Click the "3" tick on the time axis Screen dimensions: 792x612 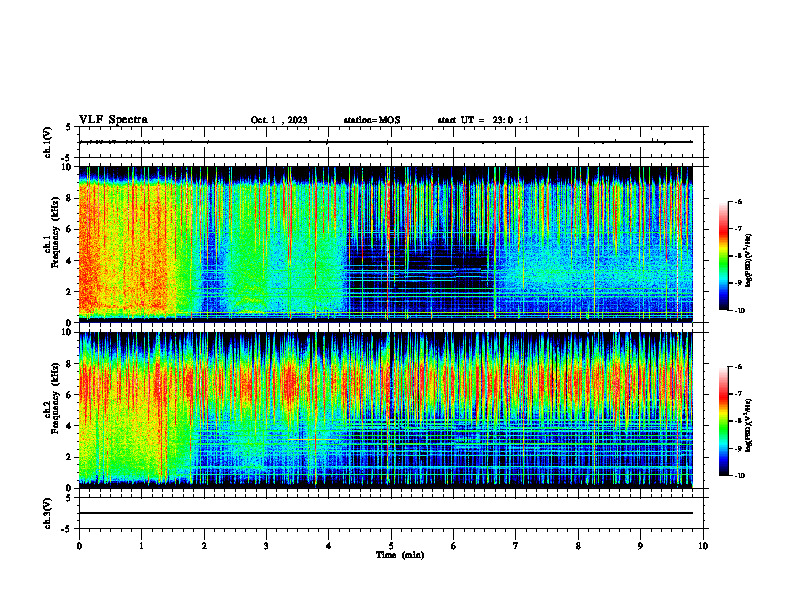[x=266, y=546]
